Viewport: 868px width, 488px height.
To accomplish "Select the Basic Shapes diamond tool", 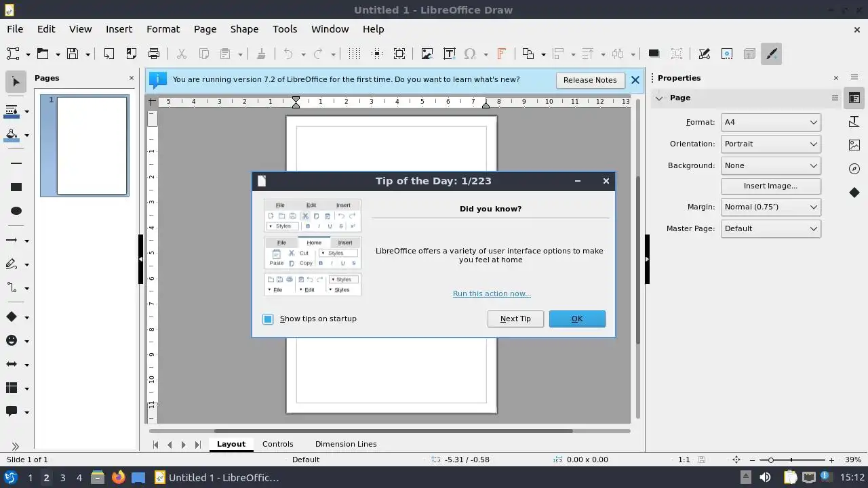I will pyautogui.click(x=12, y=317).
